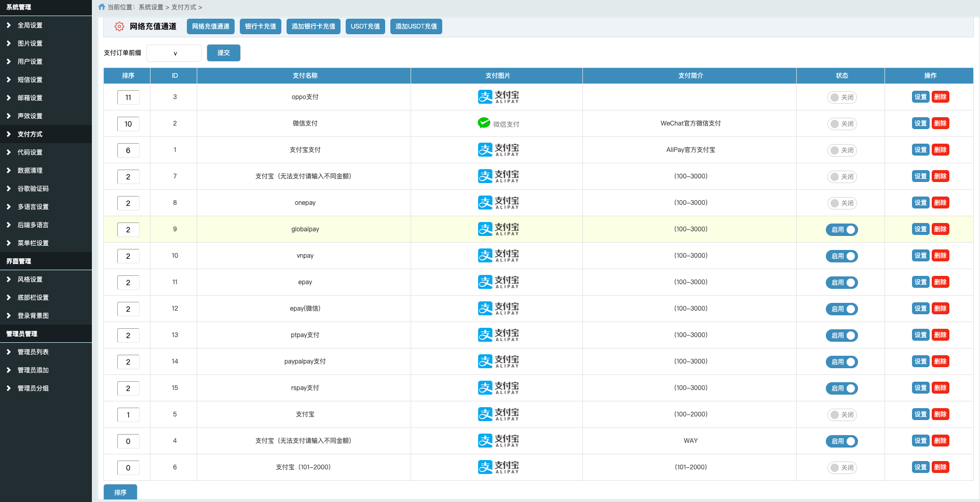Viewport: 980px width, 502px height.
Task: Click the Alipay image in globalpay row
Action: pos(498,229)
